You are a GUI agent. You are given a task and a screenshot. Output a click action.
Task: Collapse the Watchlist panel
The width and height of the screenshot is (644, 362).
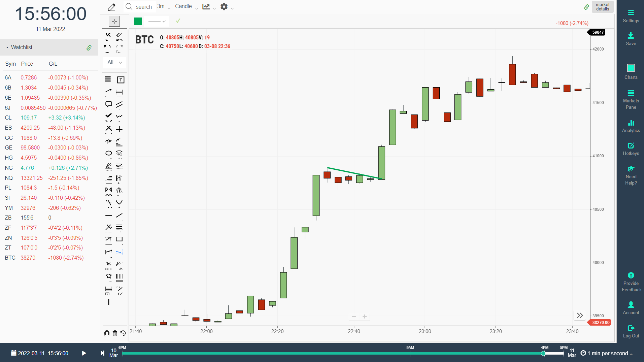pos(7,47)
